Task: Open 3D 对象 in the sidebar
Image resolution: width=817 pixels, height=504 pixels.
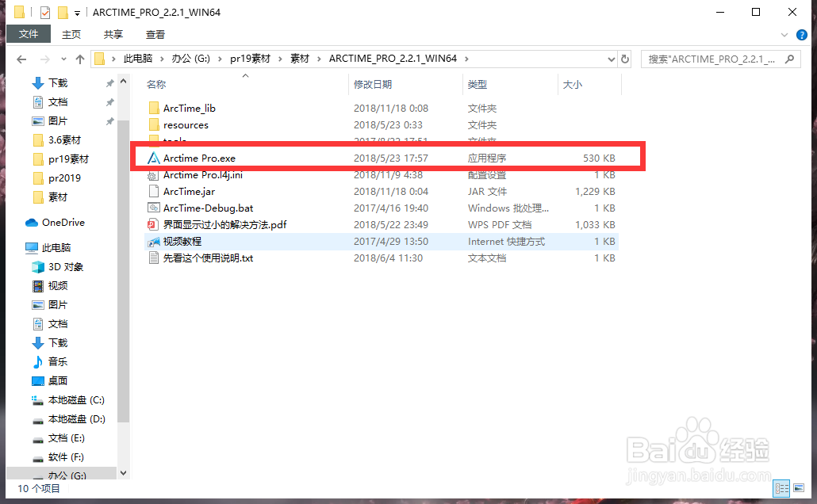Action: [x=66, y=267]
